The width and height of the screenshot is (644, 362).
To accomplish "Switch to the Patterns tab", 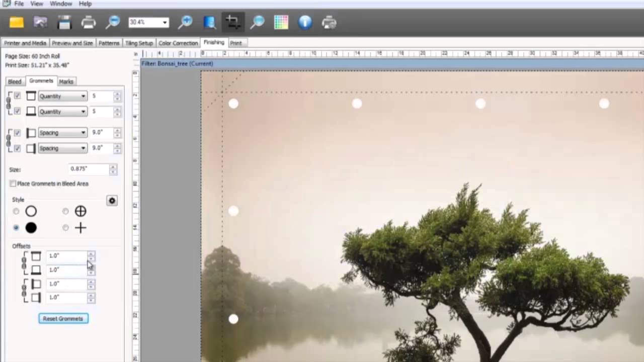I will (x=109, y=43).
